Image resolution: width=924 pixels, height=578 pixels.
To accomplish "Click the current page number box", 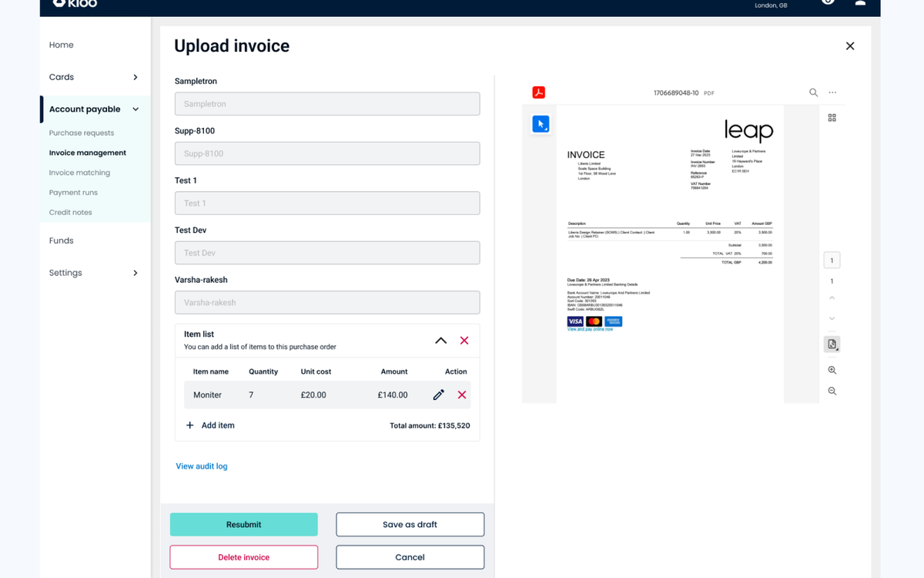I will pos(832,260).
